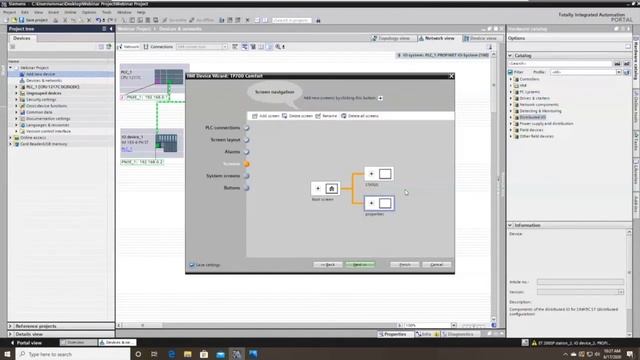Click the Back button in wizard

(x=328, y=264)
